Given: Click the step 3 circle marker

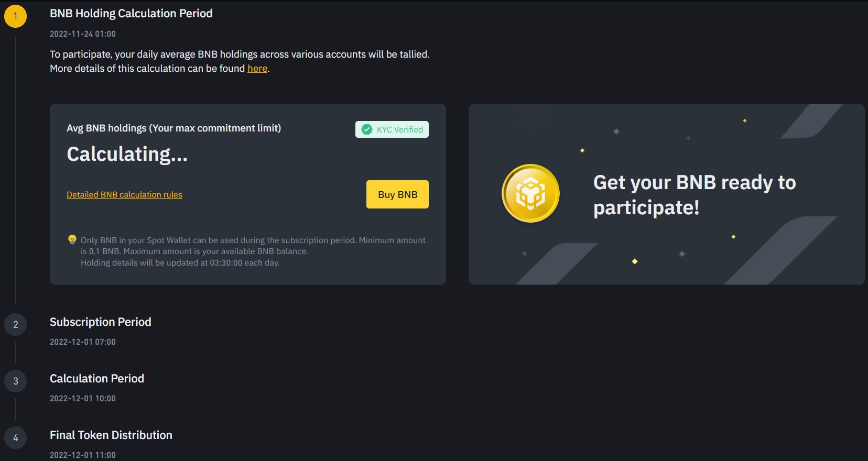Looking at the screenshot, I should coord(16,381).
